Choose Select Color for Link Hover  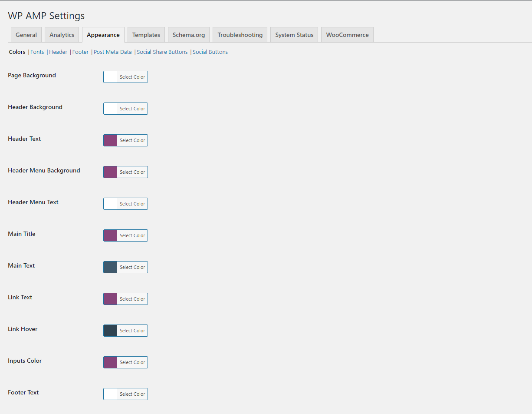pyautogui.click(x=125, y=331)
